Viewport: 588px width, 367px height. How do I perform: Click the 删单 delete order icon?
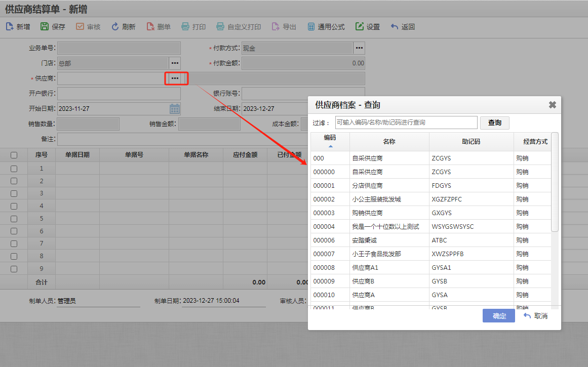point(150,27)
